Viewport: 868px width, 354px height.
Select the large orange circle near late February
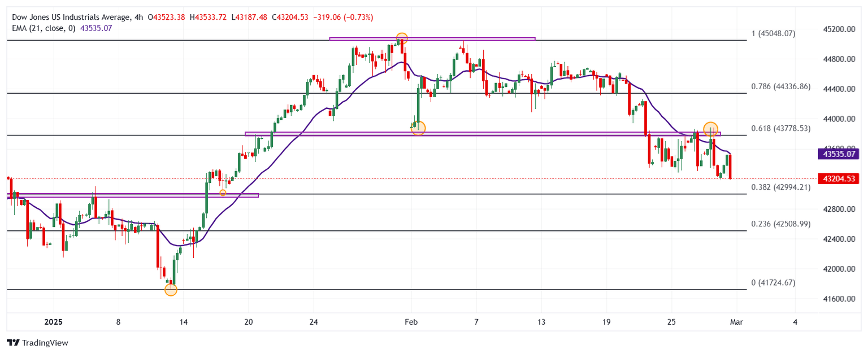711,128
